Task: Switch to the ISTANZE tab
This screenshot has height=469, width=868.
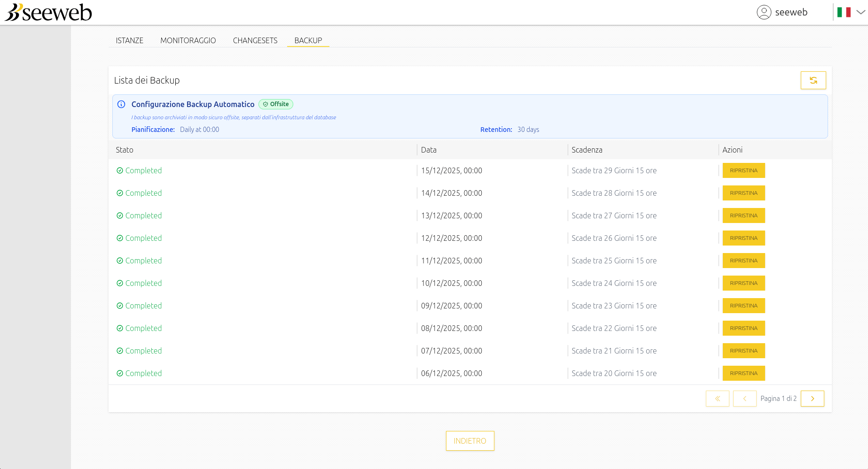Action: [x=130, y=40]
